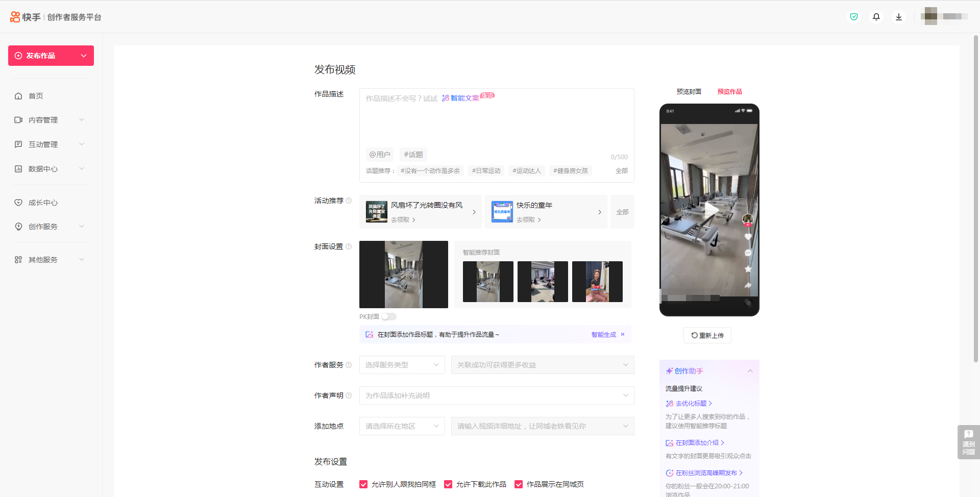Dismiss the cover title tip banner

(623, 335)
